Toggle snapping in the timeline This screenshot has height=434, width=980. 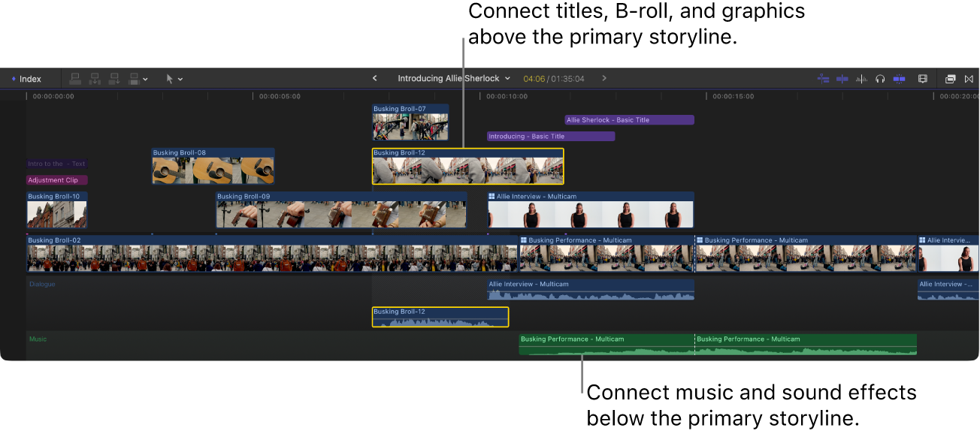click(899, 79)
